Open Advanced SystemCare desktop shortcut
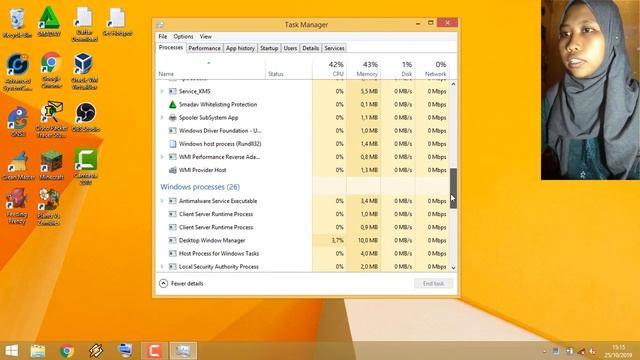The width and height of the screenshot is (640, 360). 18,71
